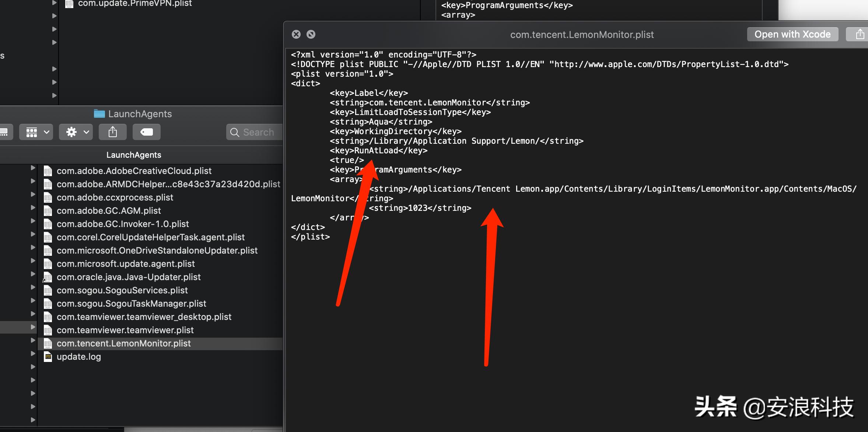
Task: Select com.oracle.java.Java-Updater.plist alias icon
Action: tap(48, 277)
